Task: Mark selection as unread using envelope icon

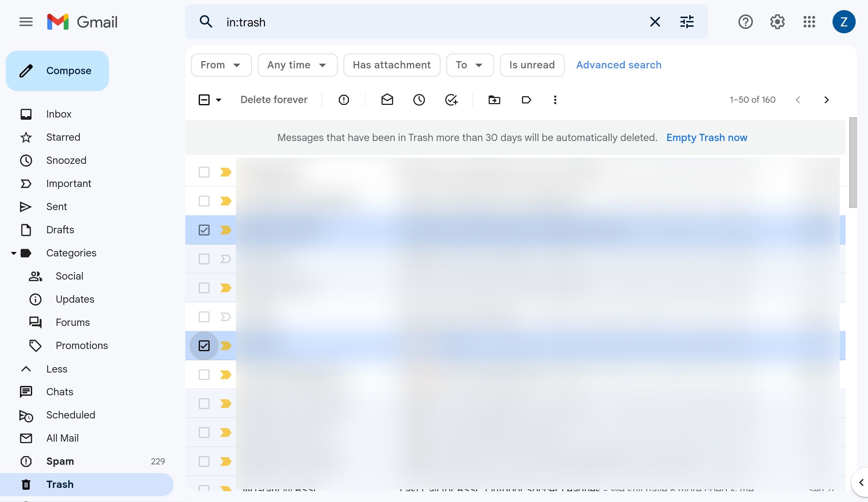Action: coord(387,100)
